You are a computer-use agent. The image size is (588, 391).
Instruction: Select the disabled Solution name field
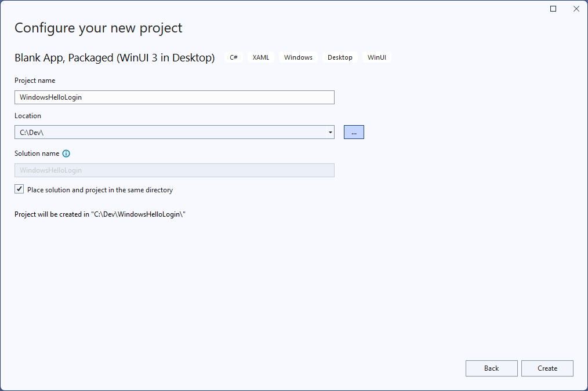click(174, 170)
